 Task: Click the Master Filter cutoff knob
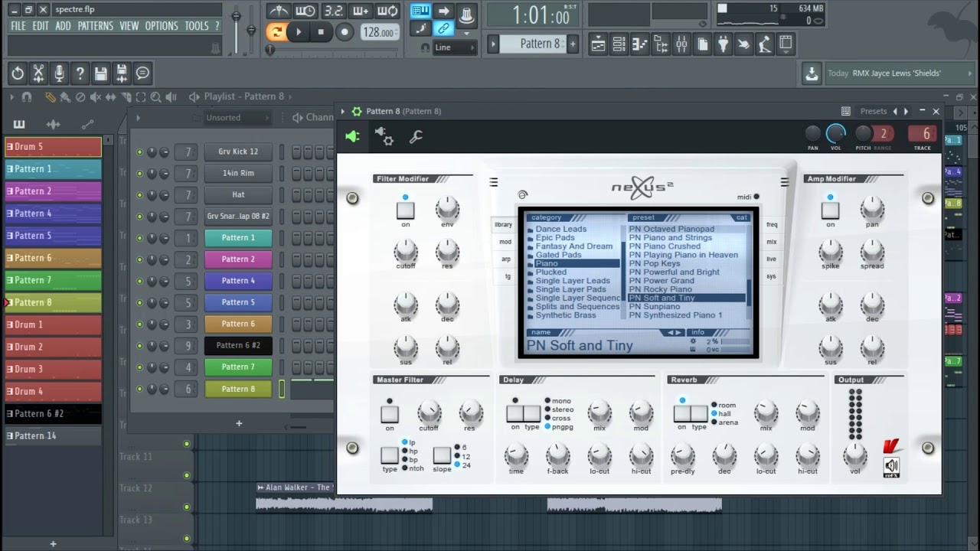point(429,414)
